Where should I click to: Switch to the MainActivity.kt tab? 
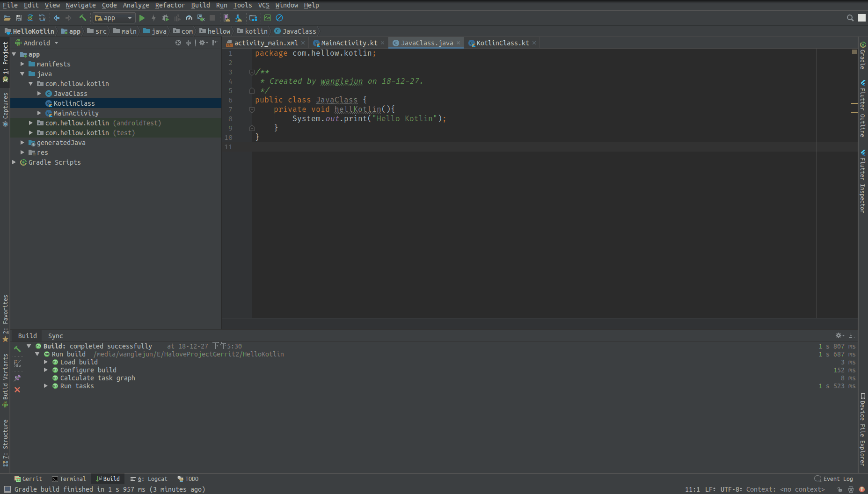[x=349, y=43]
